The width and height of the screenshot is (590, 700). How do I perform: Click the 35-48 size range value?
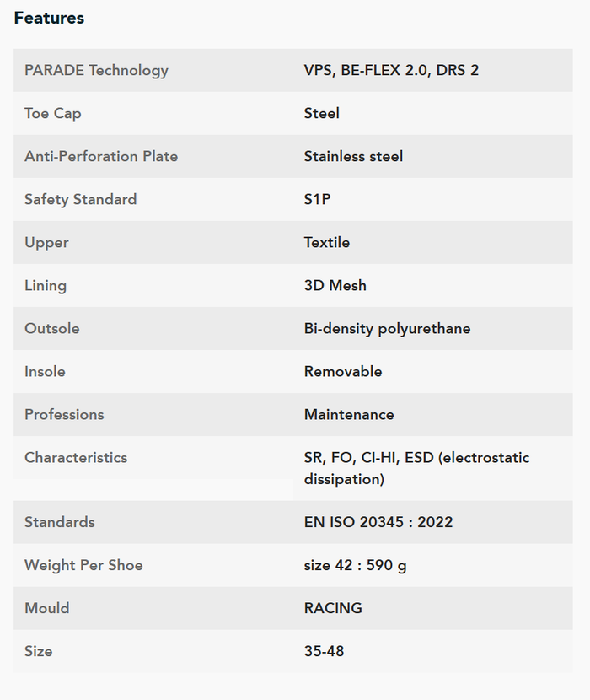[324, 651]
